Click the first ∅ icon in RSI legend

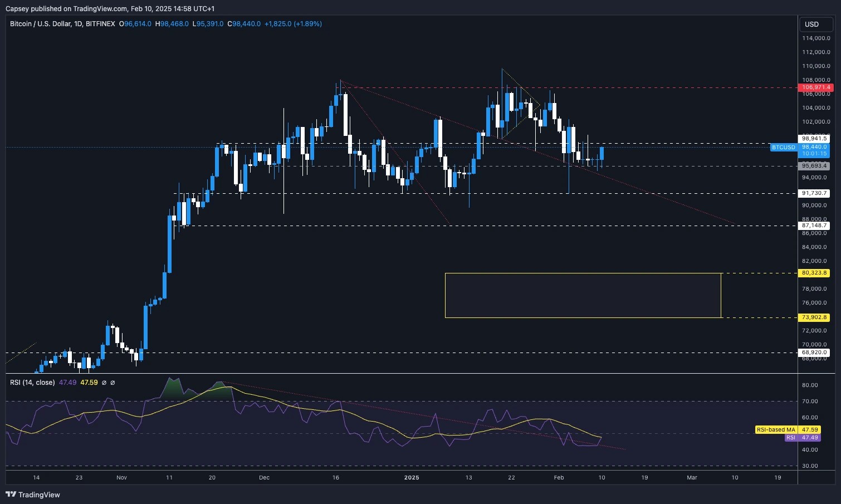(104, 383)
